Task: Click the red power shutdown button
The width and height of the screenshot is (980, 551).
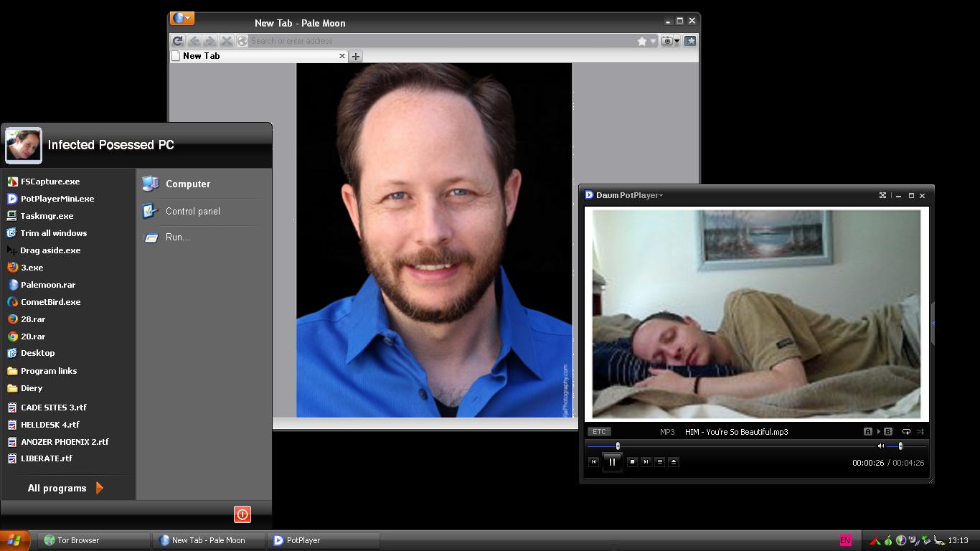Action: click(x=242, y=514)
